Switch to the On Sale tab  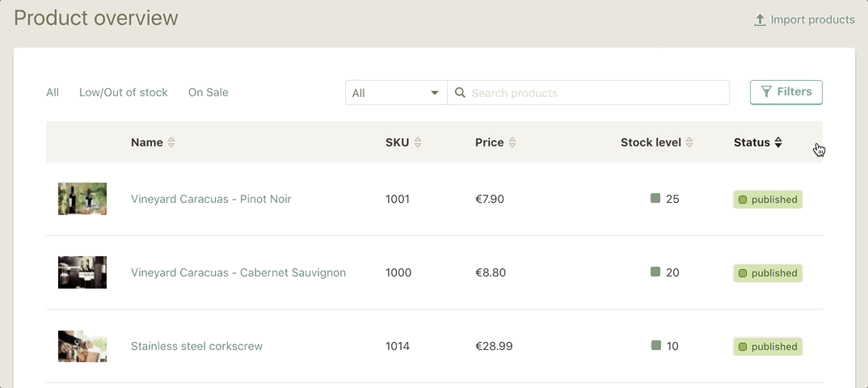(209, 92)
